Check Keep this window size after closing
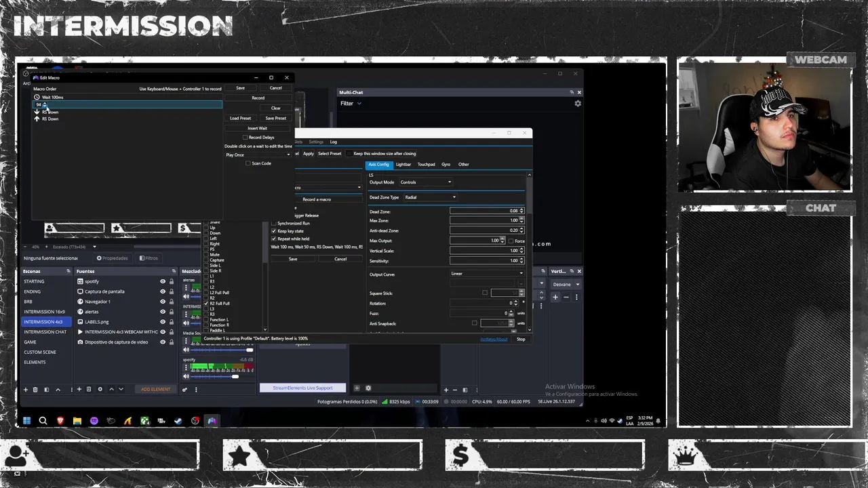This screenshot has height=488, width=868. pos(349,153)
